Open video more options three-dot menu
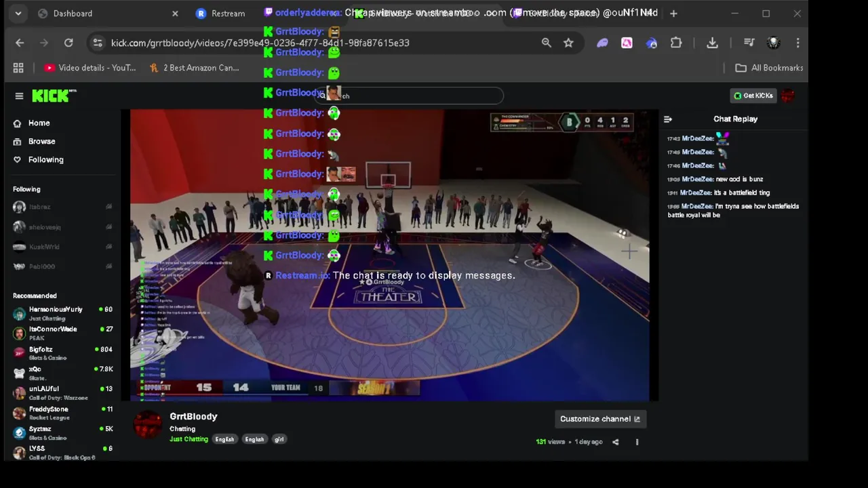This screenshot has width=868, height=488. click(x=637, y=442)
